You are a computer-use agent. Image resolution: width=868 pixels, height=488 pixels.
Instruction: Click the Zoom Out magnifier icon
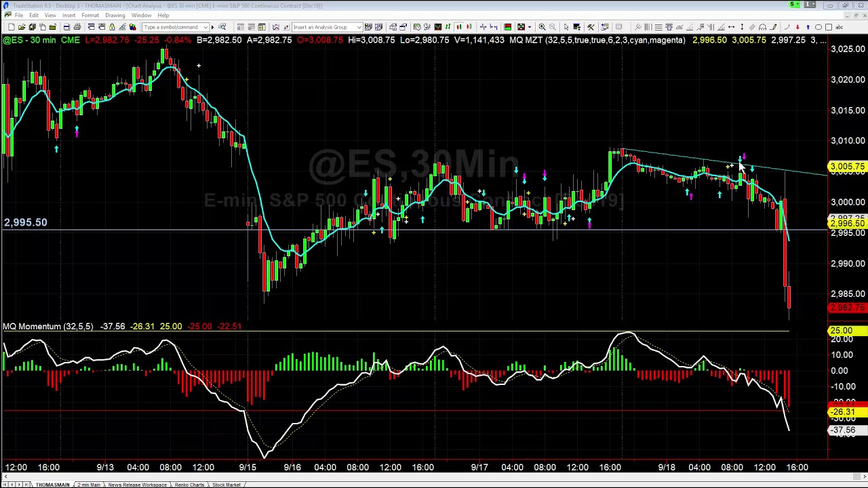[x=553, y=27]
